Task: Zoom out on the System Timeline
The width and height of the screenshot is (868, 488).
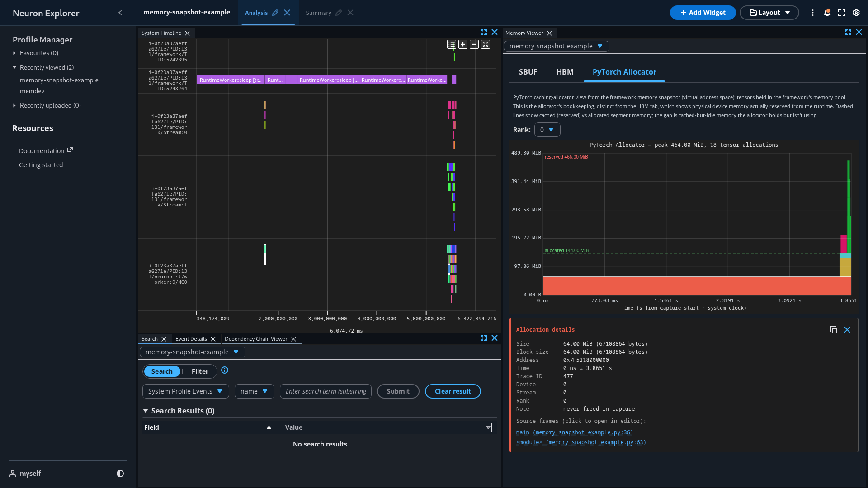Action: [474, 44]
